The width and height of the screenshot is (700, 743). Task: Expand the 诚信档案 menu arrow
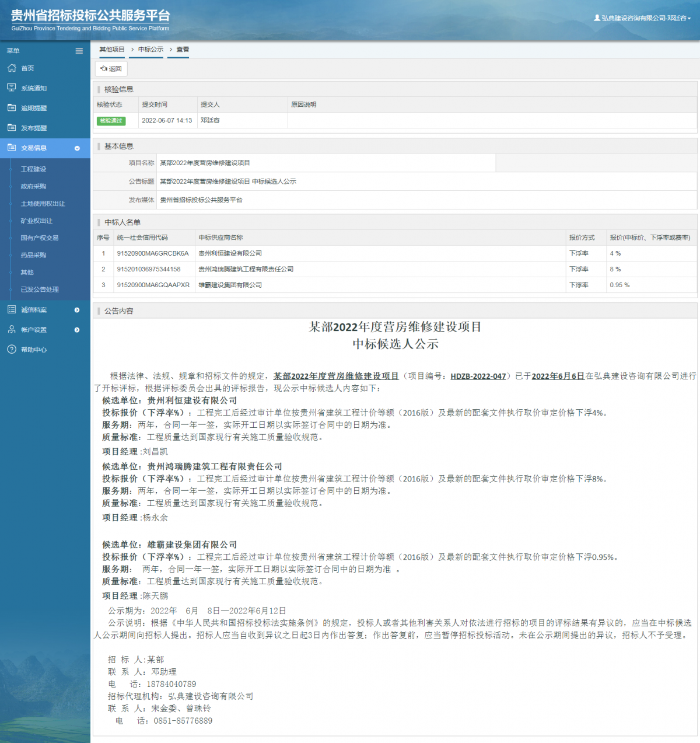[x=77, y=310]
